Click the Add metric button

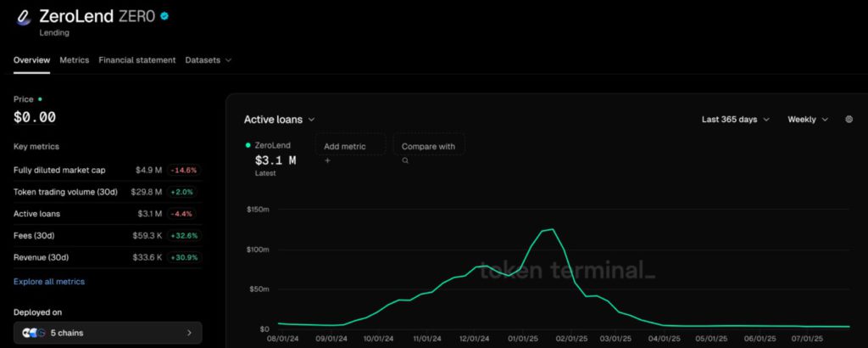pos(350,146)
